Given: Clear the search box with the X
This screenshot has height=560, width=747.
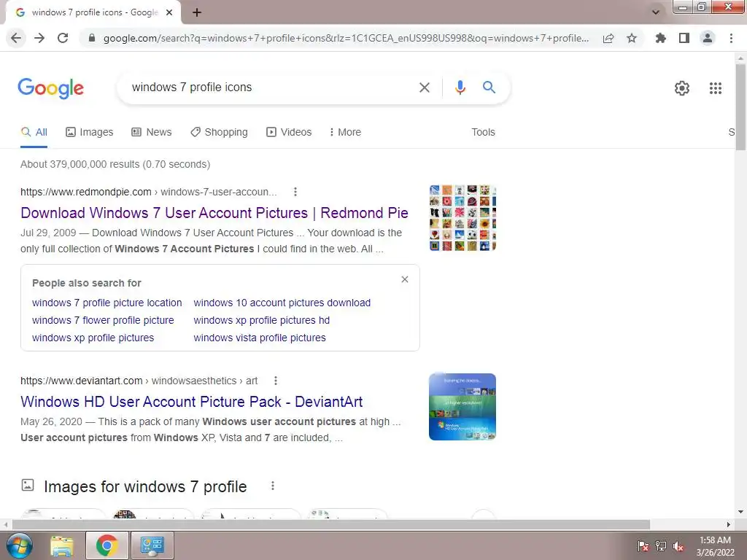Looking at the screenshot, I should pos(424,87).
